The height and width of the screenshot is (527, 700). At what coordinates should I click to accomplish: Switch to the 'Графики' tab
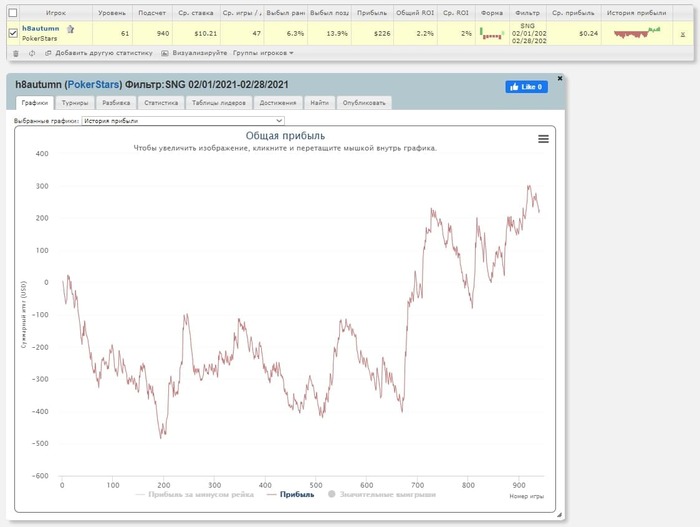pyautogui.click(x=35, y=103)
